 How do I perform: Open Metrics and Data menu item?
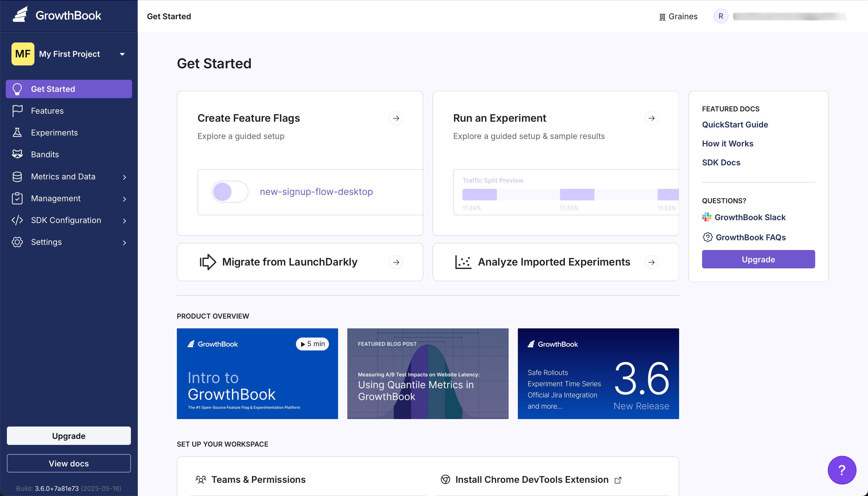[x=69, y=177]
